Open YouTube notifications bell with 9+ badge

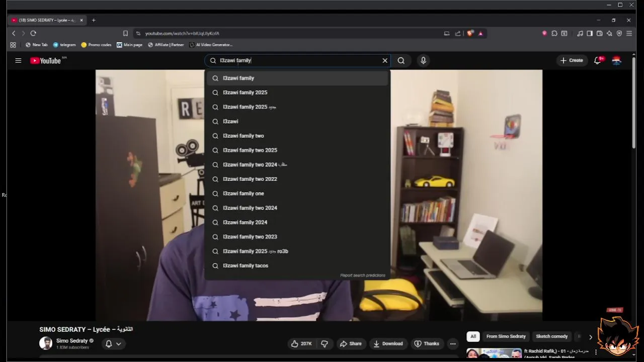[x=598, y=60]
